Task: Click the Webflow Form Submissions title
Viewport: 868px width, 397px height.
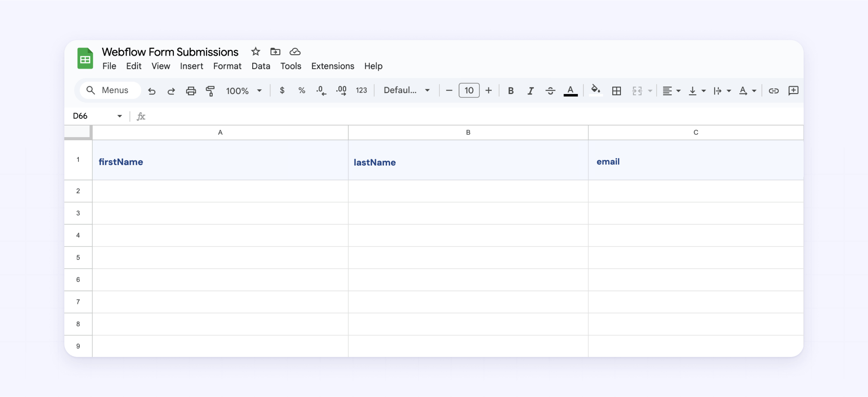Action: click(170, 52)
